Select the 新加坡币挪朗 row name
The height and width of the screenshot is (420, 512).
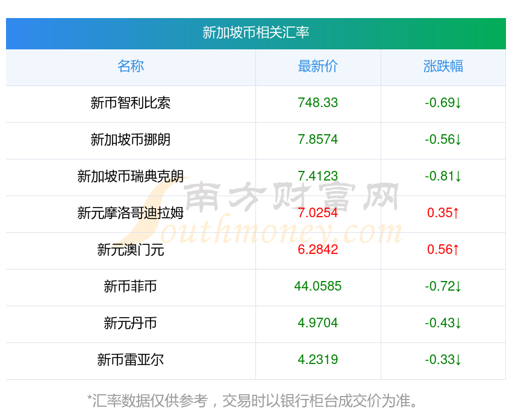(131, 140)
